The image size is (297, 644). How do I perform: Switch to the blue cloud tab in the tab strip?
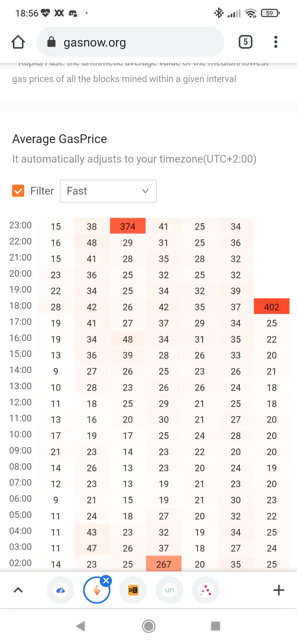61,590
